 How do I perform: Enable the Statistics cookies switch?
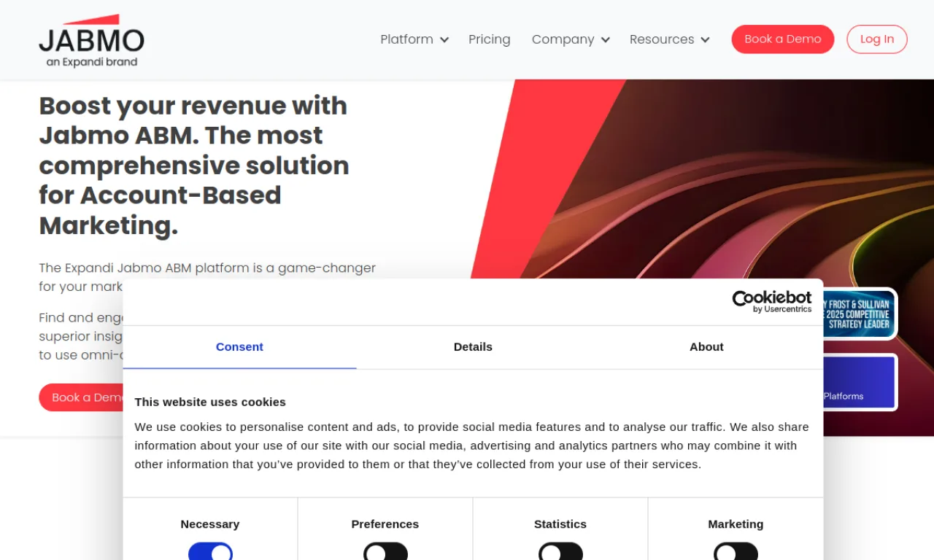560,552
